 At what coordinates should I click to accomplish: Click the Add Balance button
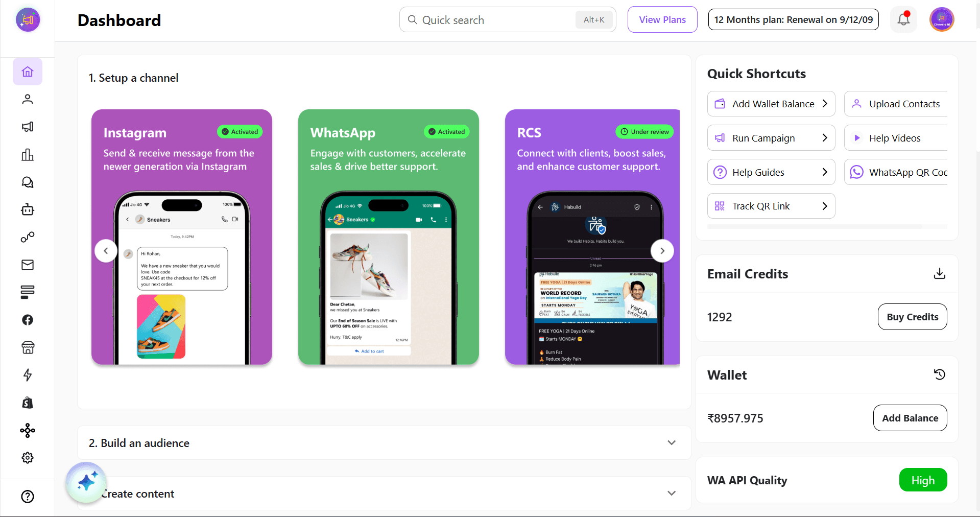910,418
